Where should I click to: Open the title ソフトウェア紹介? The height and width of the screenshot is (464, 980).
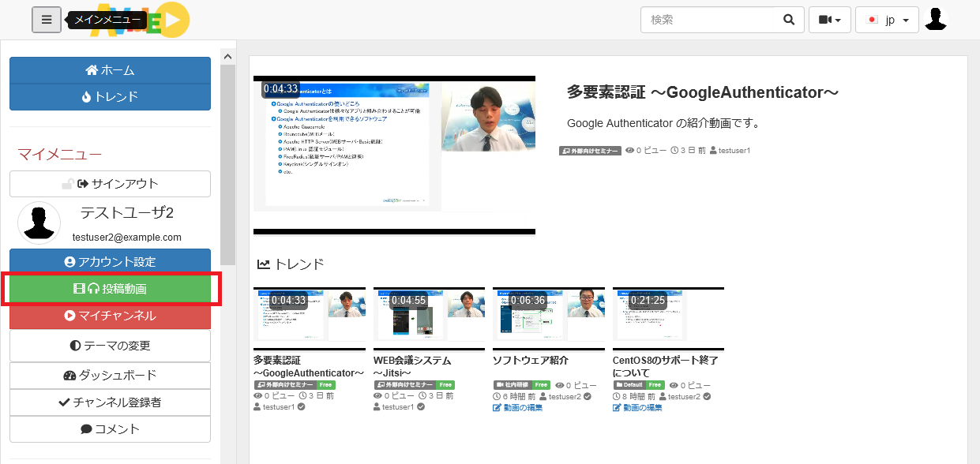(x=531, y=360)
